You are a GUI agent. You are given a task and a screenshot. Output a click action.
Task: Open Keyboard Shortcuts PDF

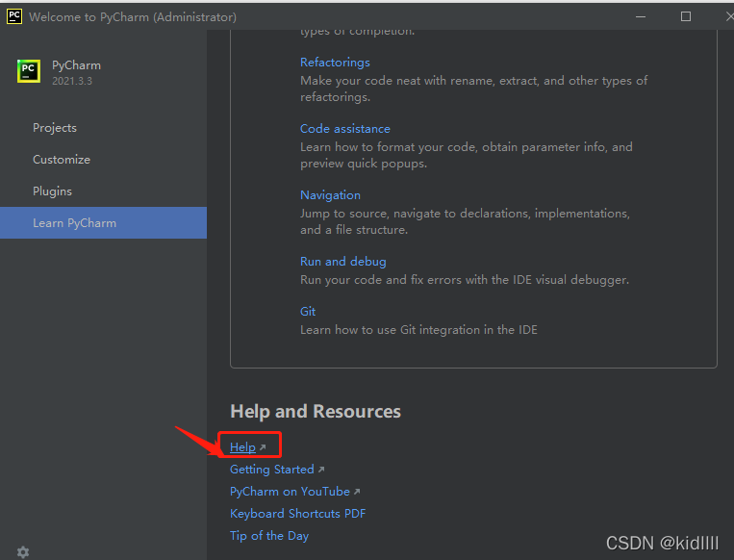point(297,514)
